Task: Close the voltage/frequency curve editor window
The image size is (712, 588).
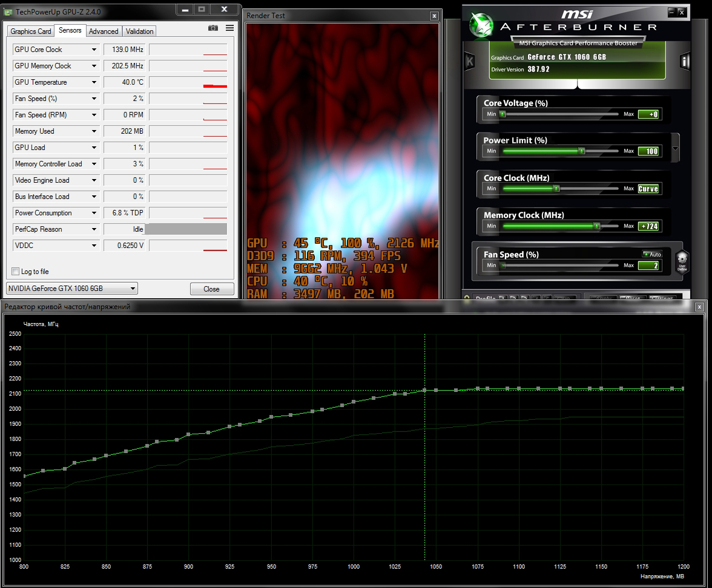Action: pyautogui.click(x=699, y=307)
